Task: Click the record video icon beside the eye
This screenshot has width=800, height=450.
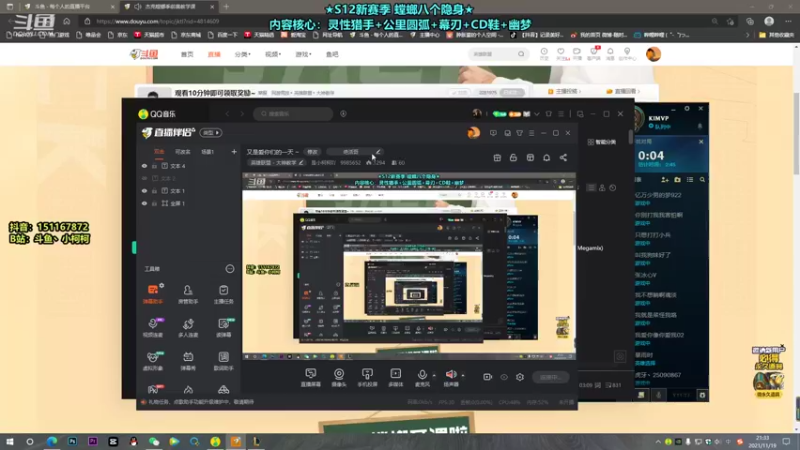Action: tap(487, 377)
